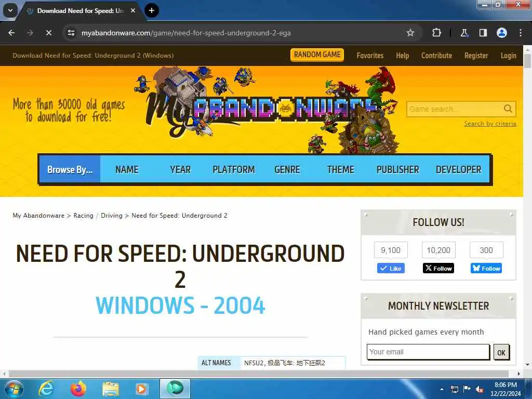532x399 pixels.
Task: Open the Help link
Action: [x=403, y=55]
